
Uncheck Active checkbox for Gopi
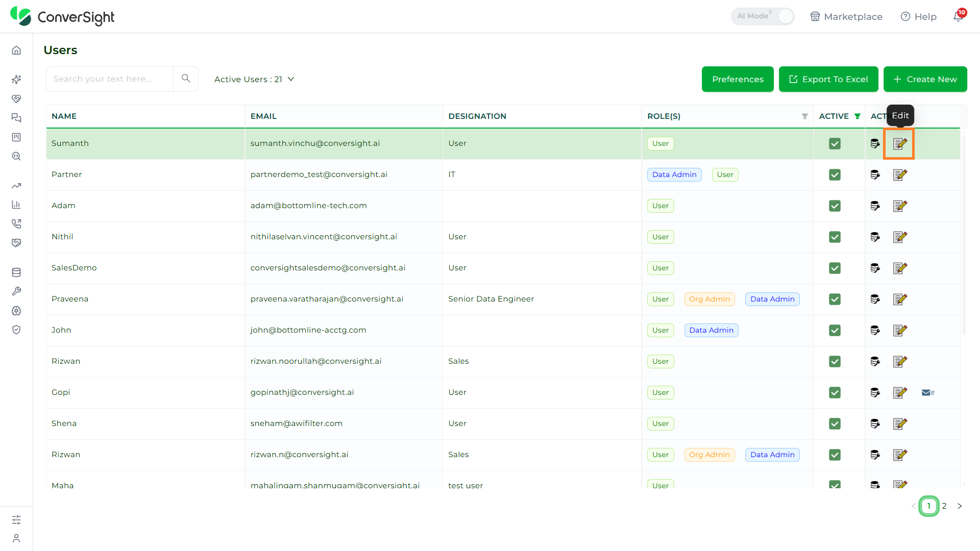835,393
